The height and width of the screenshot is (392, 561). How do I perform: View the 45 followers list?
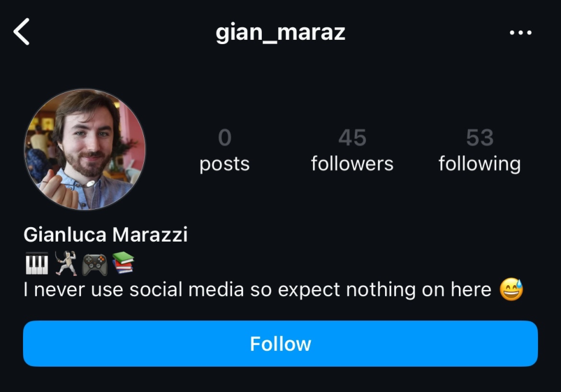click(x=352, y=151)
